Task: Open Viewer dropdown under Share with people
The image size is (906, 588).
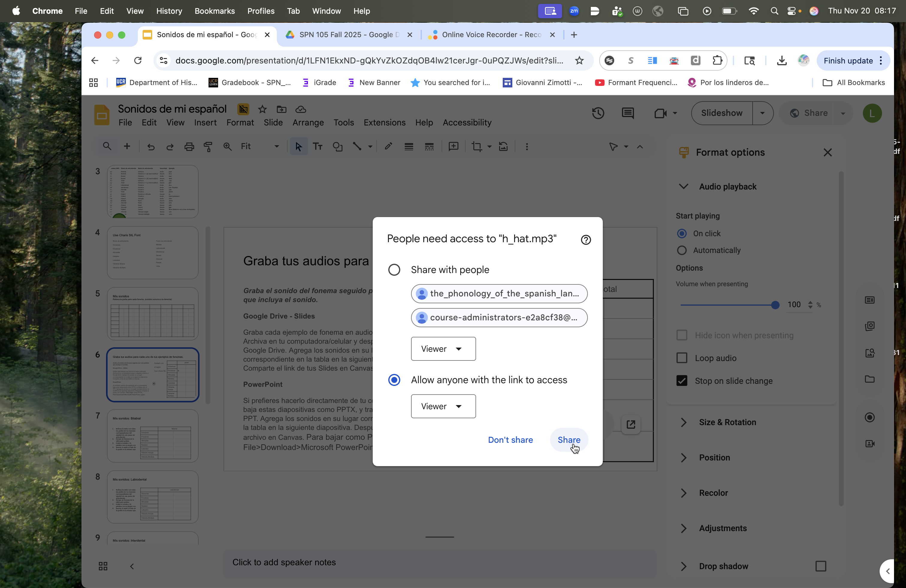Action: click(443, 349)
